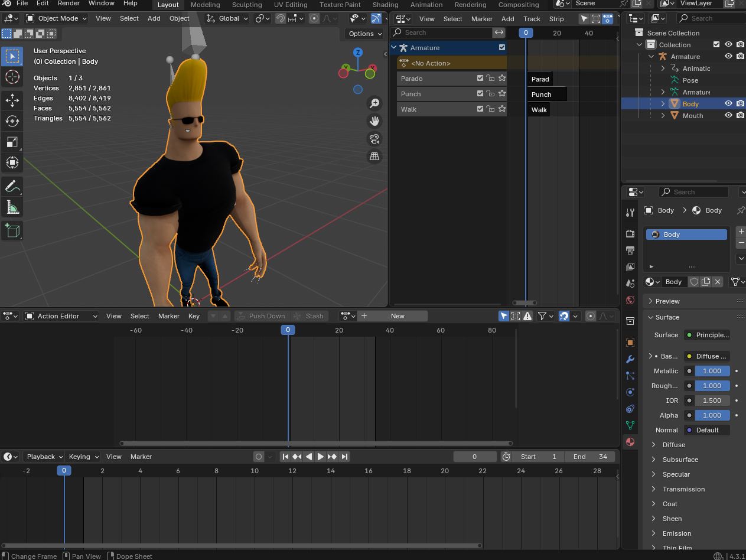Toggle Collection exclude checkbox in outliner

coord(716,45)
